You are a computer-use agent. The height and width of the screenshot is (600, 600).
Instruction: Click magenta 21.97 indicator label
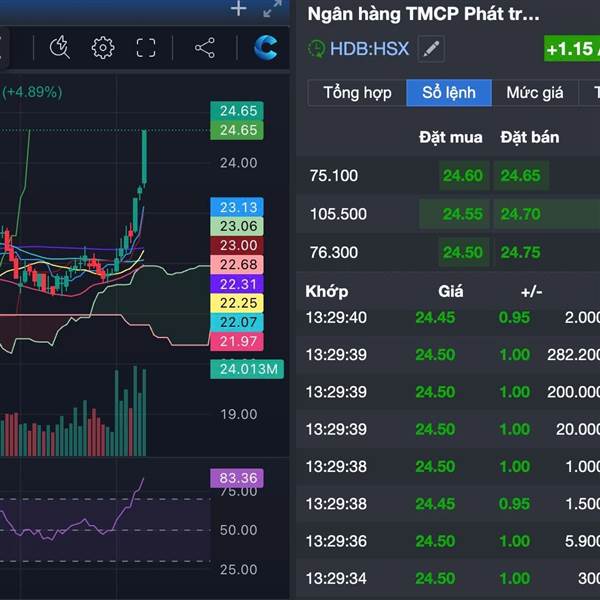(x=237, y=341)
